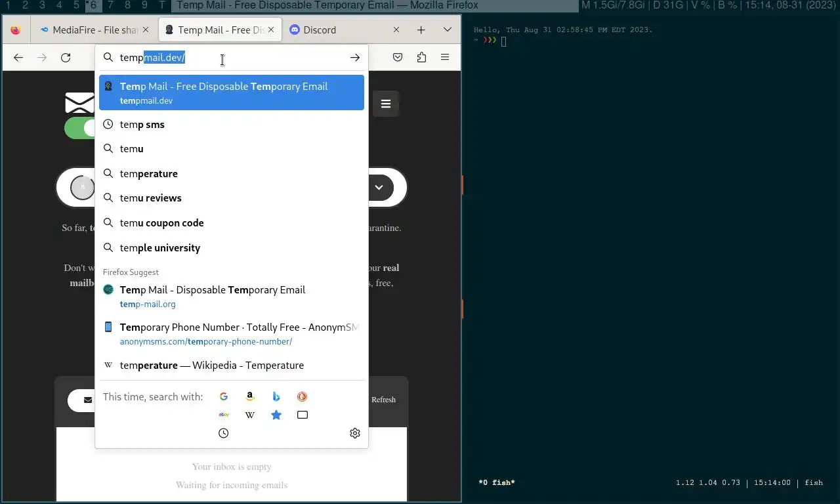Click the Temp Mail envelope logo
The height and width of the screenshot is (504, 840).
[x=79, y=103]
